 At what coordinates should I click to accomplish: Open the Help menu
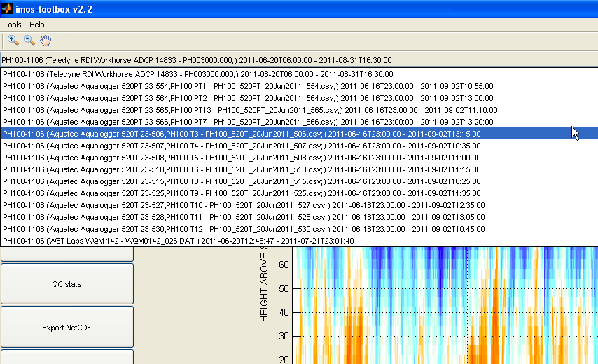tap(37, 24)
